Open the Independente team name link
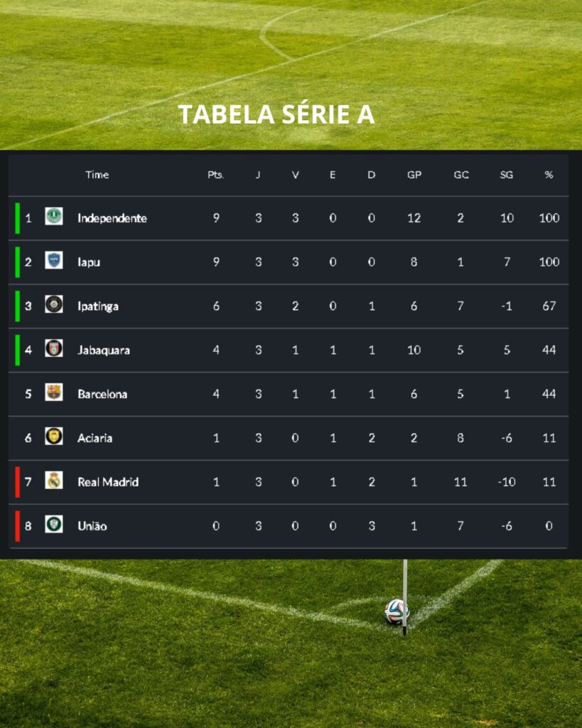Viewport: 582px width, 728px height. pos(112,218)
